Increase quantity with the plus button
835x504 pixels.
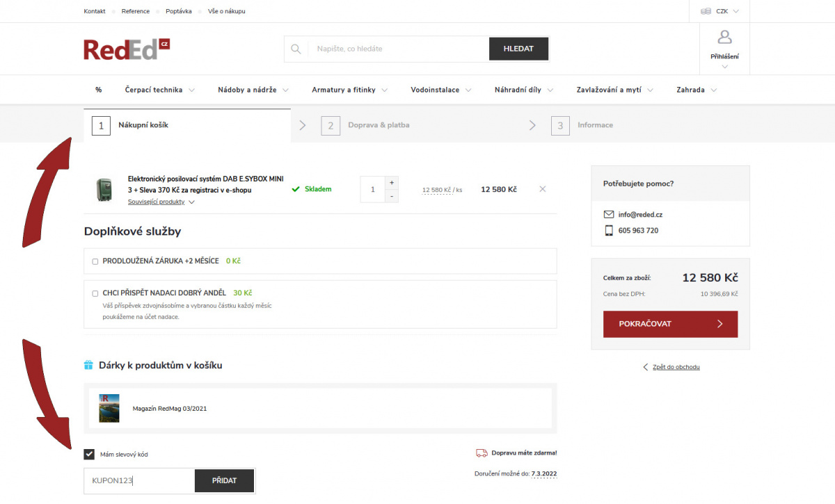tap(392, 182)
